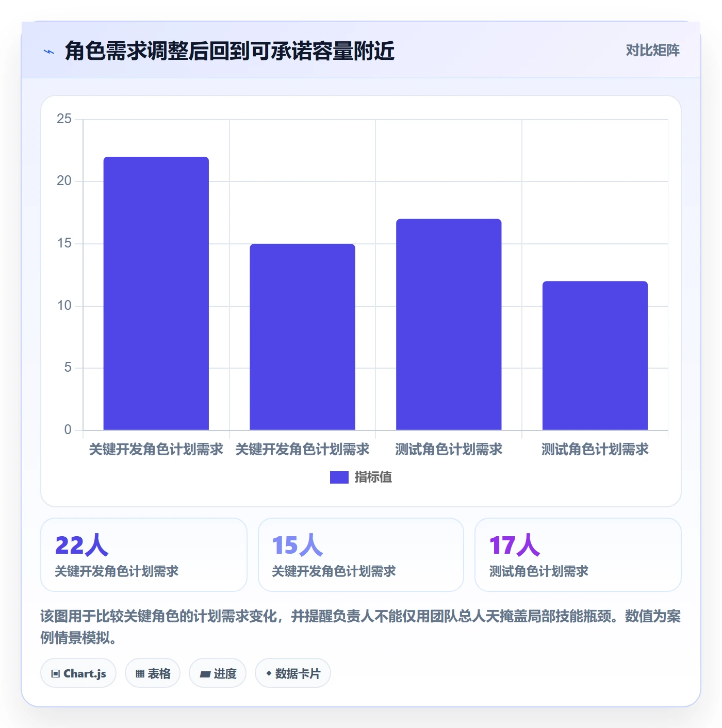
Task: Click the title 角色需求调整后回到可承诺容量附近
Action: [229, 51]
